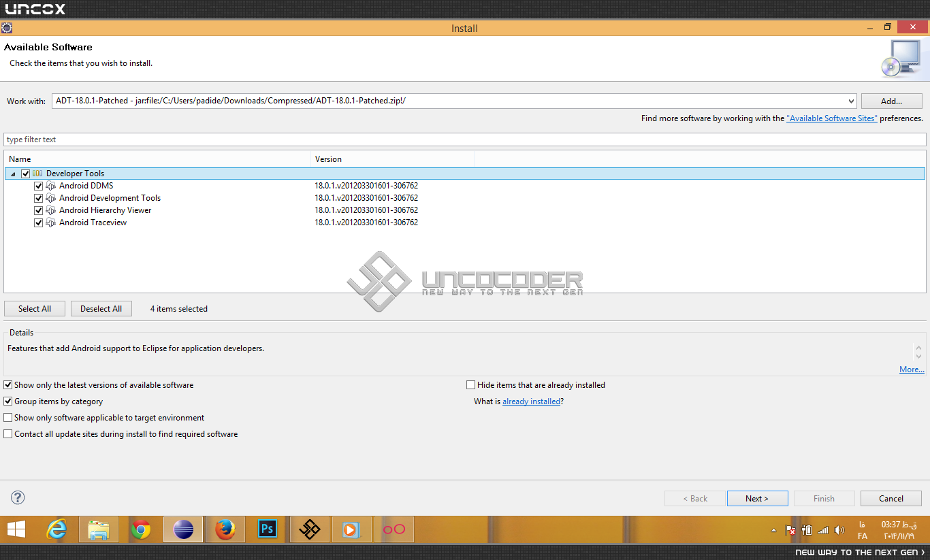Click the Eclipse icon in the Install title bar
930x560 pixels.
click(7, 28)
